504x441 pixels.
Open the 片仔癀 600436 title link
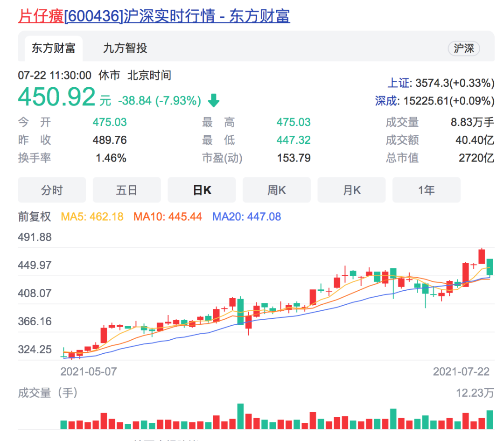[154, 16]
